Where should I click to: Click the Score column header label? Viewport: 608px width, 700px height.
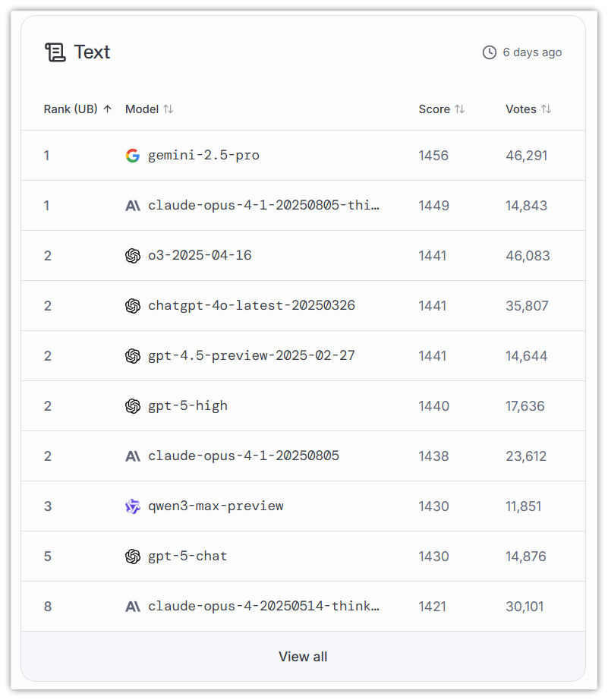tap(434, 109)
